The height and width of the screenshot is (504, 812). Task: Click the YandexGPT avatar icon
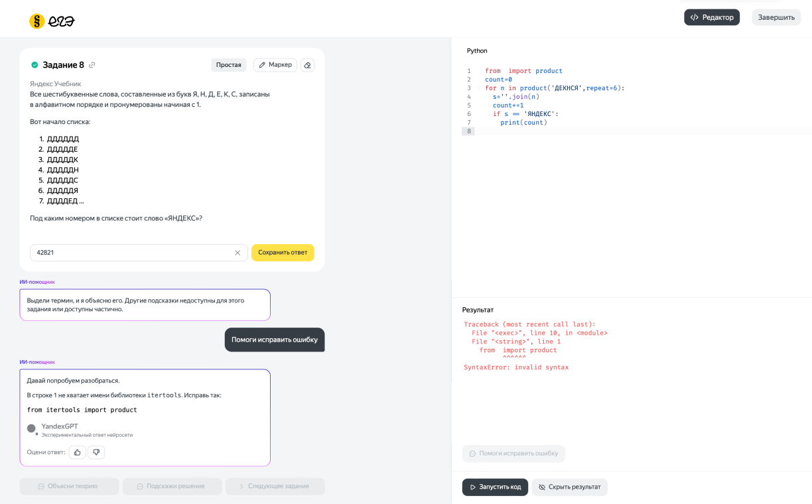point(31,428)
